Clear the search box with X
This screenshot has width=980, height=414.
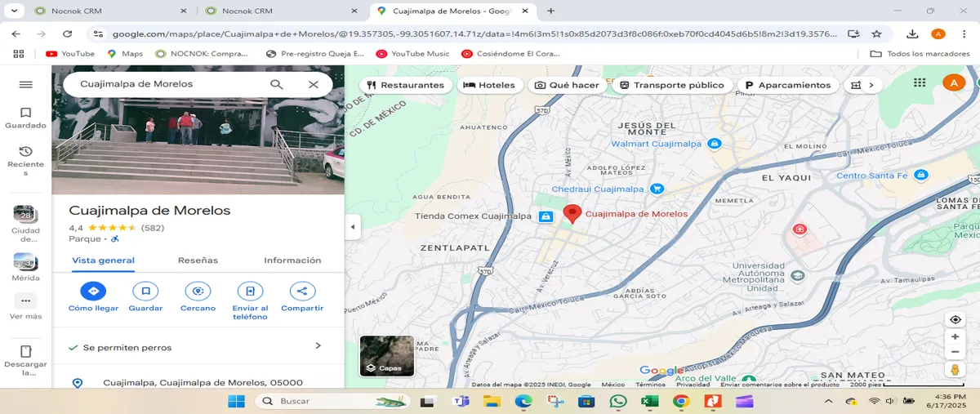[314, 84]
